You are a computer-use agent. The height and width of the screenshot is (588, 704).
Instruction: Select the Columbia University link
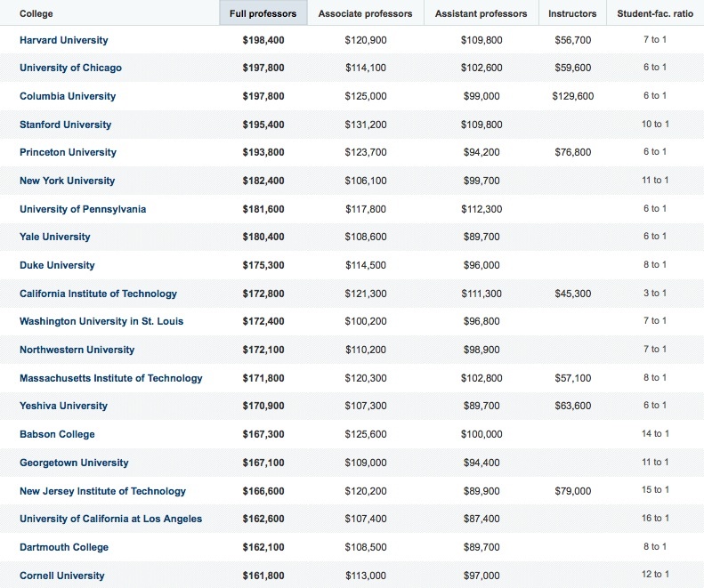point(68,96)
